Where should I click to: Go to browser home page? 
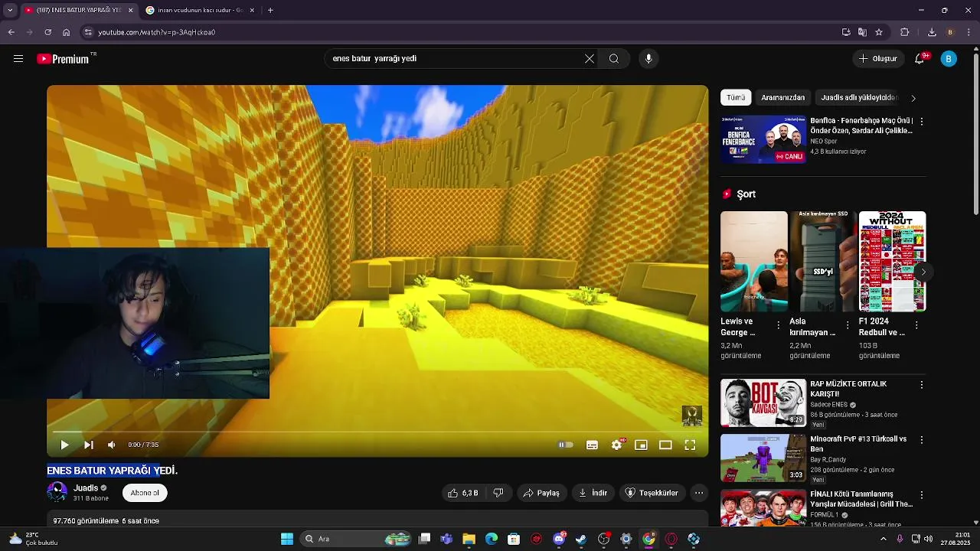click(67, 32)
